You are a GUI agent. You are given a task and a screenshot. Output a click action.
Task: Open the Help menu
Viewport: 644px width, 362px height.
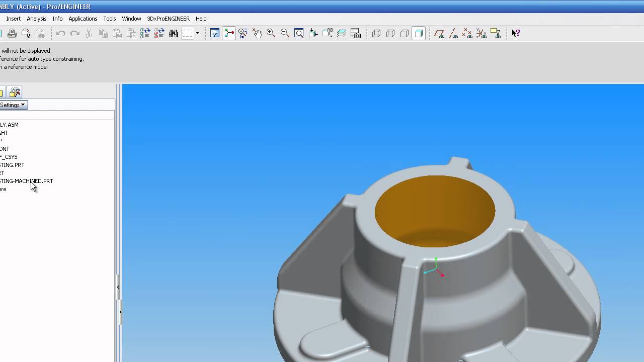(201, 19)
